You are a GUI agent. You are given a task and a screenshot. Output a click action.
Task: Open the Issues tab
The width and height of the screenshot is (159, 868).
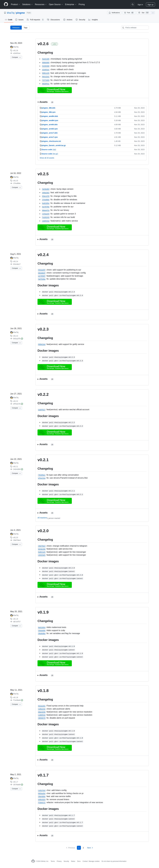click(19, 20)
